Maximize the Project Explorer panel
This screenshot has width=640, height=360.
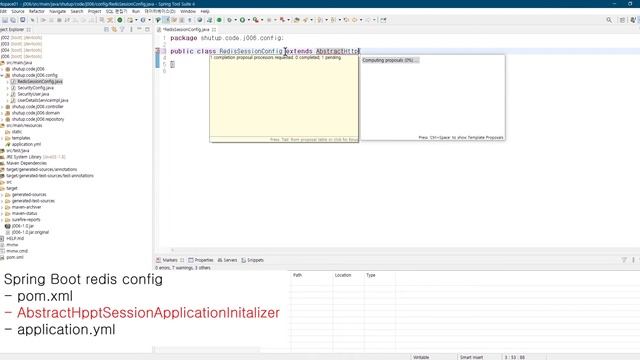147,29
